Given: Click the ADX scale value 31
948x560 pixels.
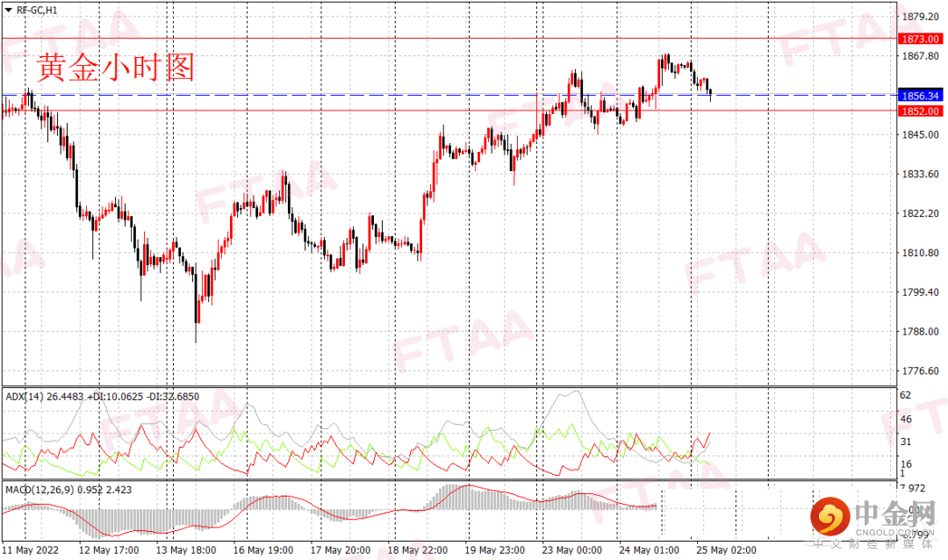Looking at the screenshot, I should (906, 442).
